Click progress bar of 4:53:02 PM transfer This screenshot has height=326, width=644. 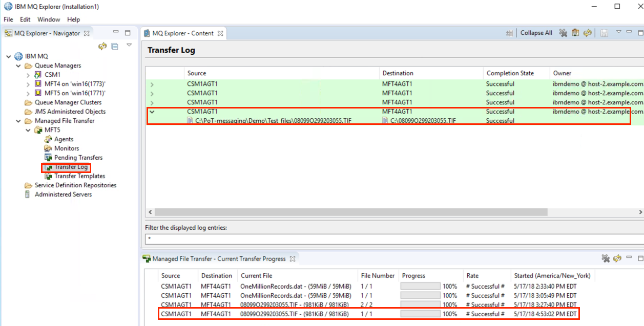420,314
